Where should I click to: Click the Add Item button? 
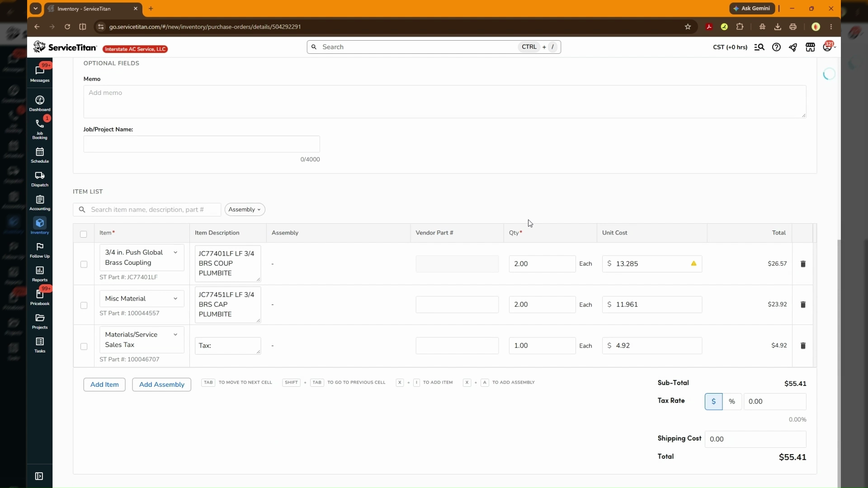point(104,385)
